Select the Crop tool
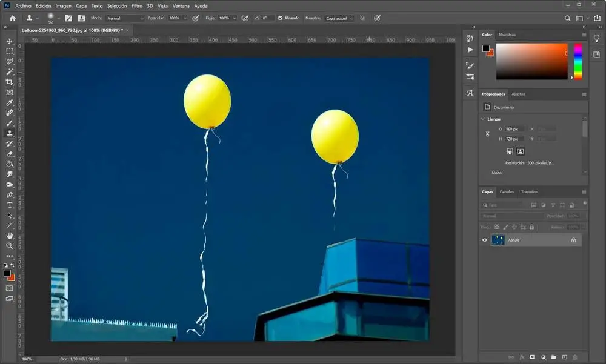This screenshot has width=606, height=364. (x=9, y=82)
